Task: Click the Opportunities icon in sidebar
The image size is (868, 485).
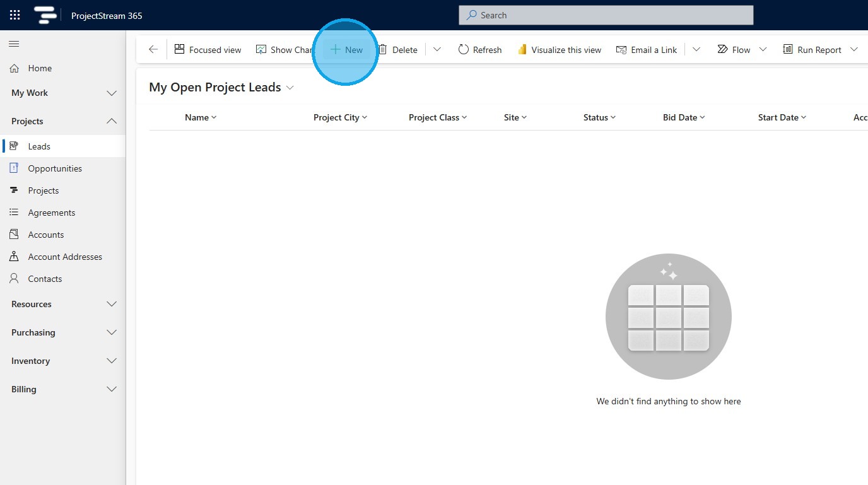Action: (x=15, y=168)
